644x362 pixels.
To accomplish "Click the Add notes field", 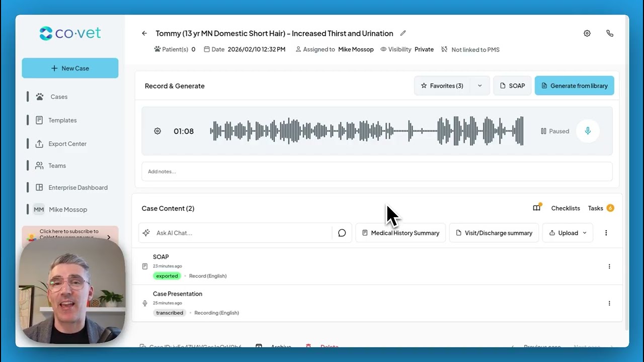I will click(x=377, y=171).
